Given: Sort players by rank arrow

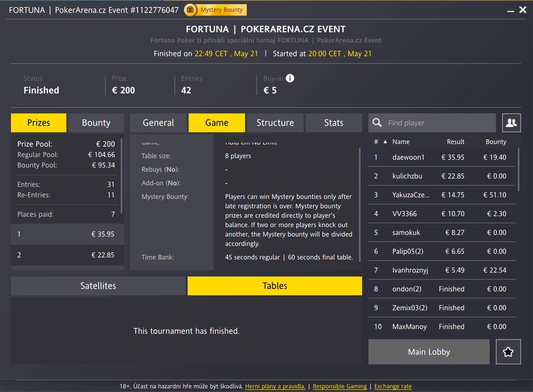Looking at the screenshot, I should click(x=385, y=142).
